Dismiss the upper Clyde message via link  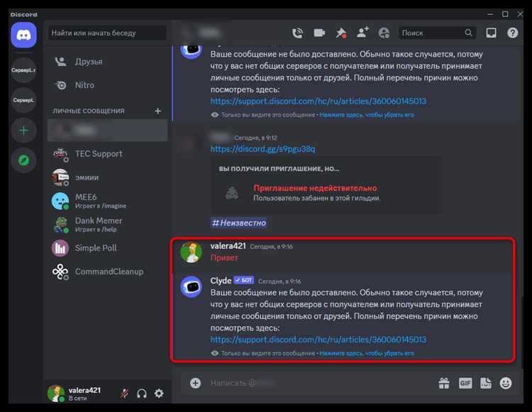(367, 115)
